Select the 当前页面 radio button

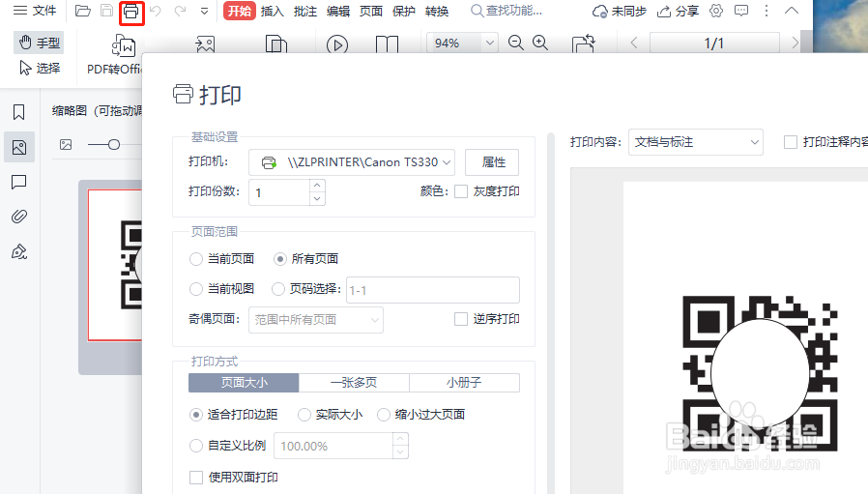[x=196, y=259]
